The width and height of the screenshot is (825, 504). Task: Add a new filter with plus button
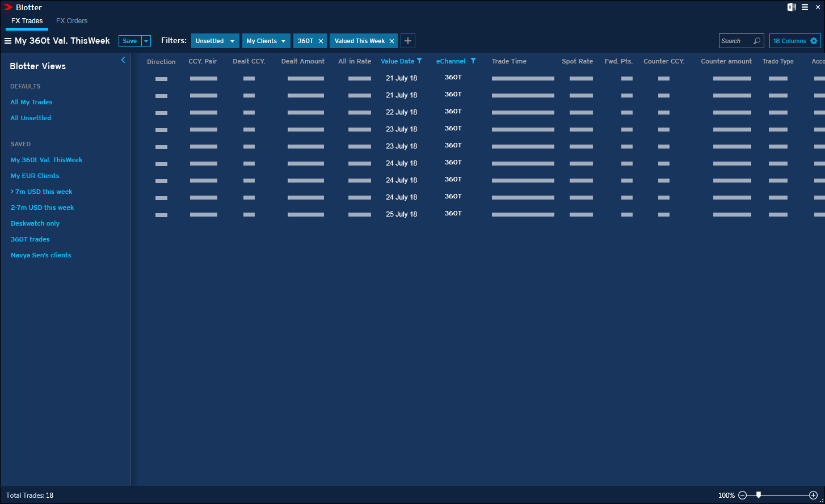pos(407,41)
